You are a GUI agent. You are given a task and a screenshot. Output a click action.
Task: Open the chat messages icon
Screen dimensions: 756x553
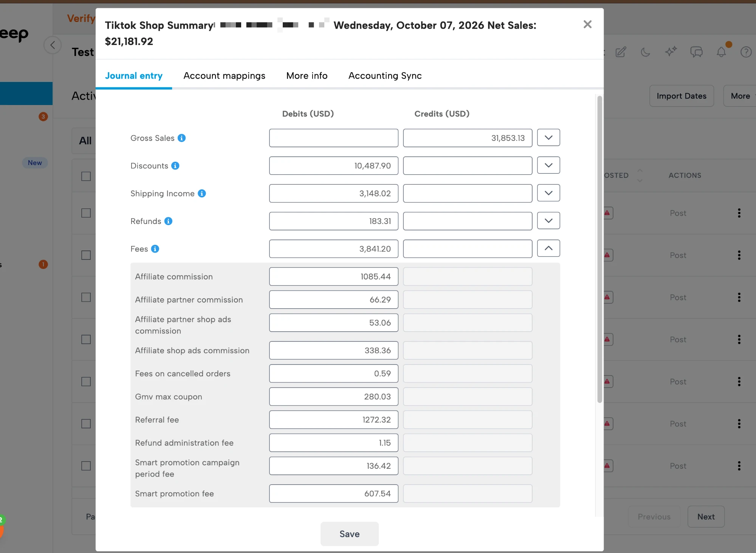(x=696, y=52)
